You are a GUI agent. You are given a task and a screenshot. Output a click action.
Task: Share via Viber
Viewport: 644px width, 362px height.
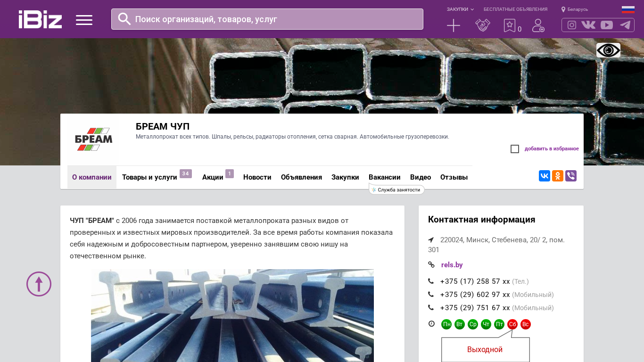click(571, 176)
